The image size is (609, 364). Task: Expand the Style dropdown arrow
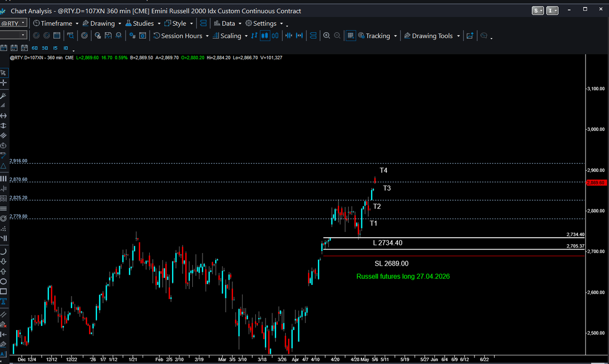click(191, 23)
